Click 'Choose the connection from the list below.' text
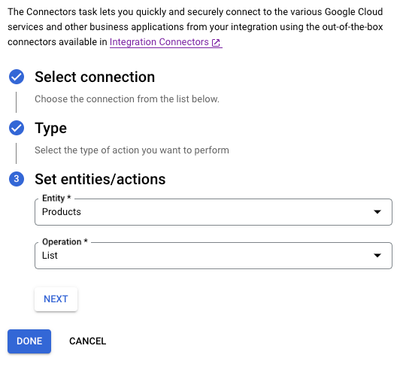 tap(127, 99)
